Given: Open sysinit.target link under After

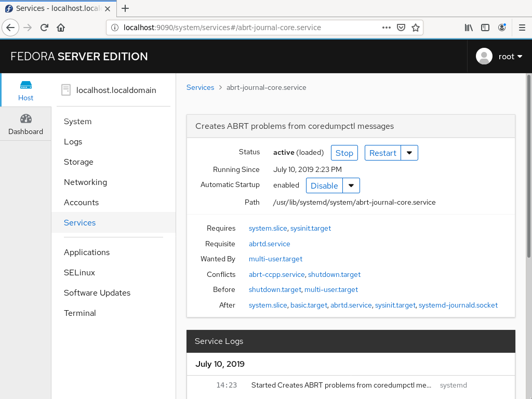Looking at the screenshot, I should click(395, 305).
